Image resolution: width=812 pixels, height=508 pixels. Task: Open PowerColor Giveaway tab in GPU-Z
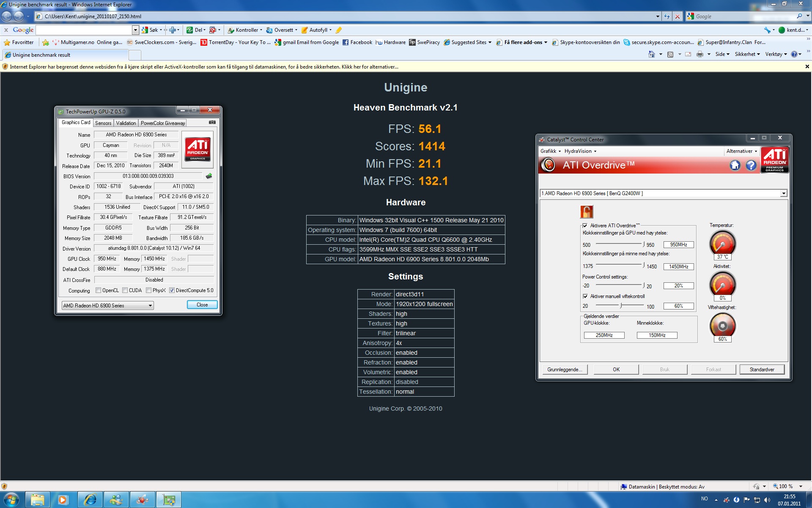point(163,123)
